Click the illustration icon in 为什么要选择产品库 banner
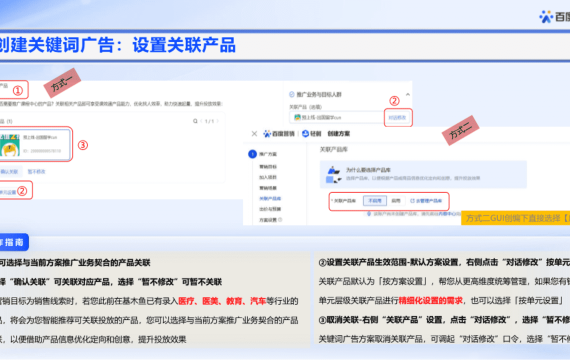Image resolution: width=570 pixels, height=360 pixels. click(334, 175)
